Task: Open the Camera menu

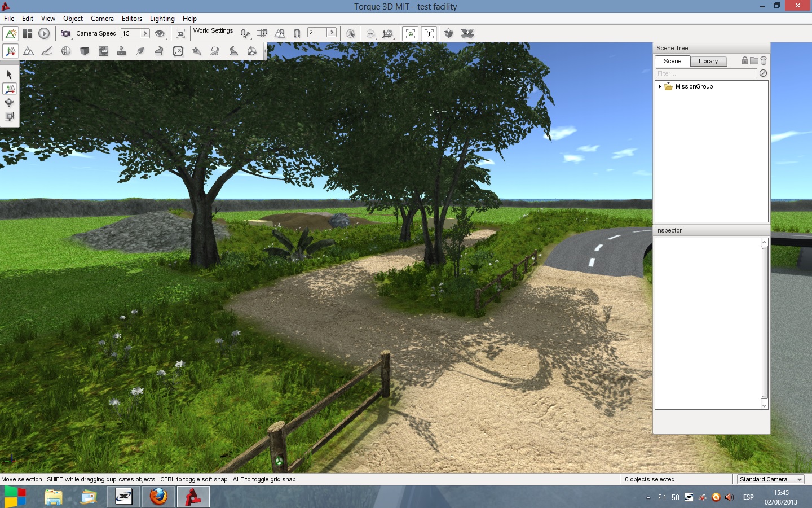Action: click(x=102, y=19)
